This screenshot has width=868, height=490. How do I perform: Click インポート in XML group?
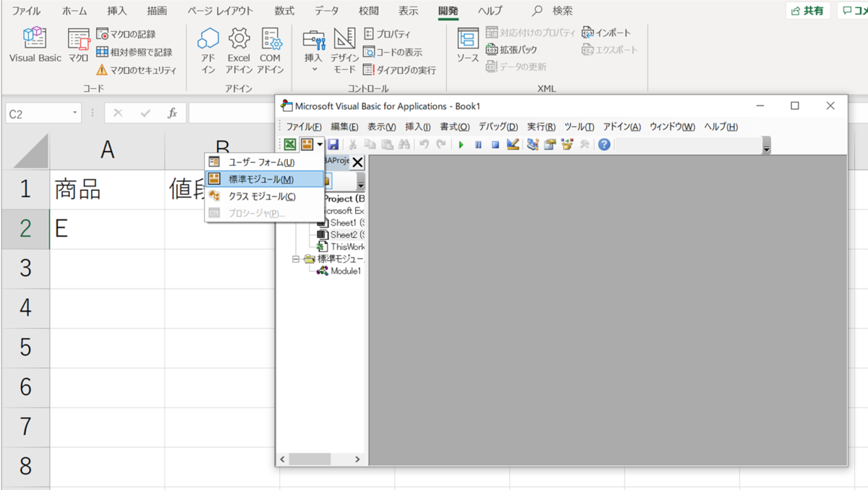click(x=606, y=33)
